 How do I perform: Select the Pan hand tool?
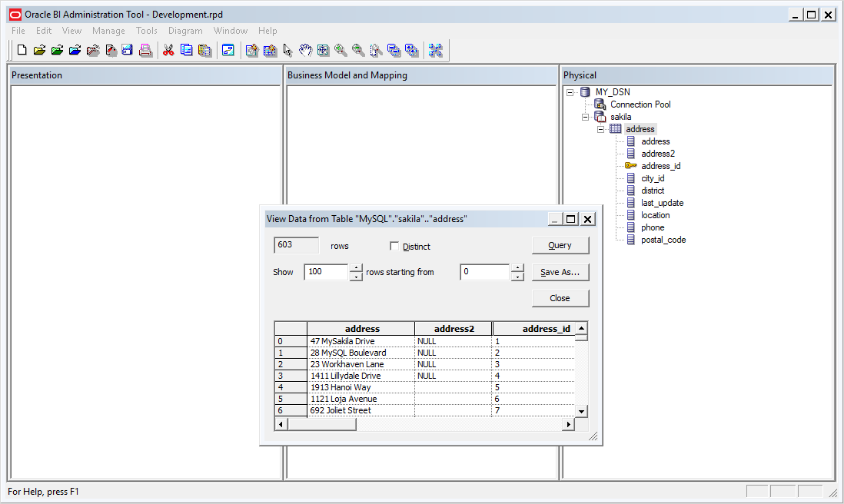point(305,50)
